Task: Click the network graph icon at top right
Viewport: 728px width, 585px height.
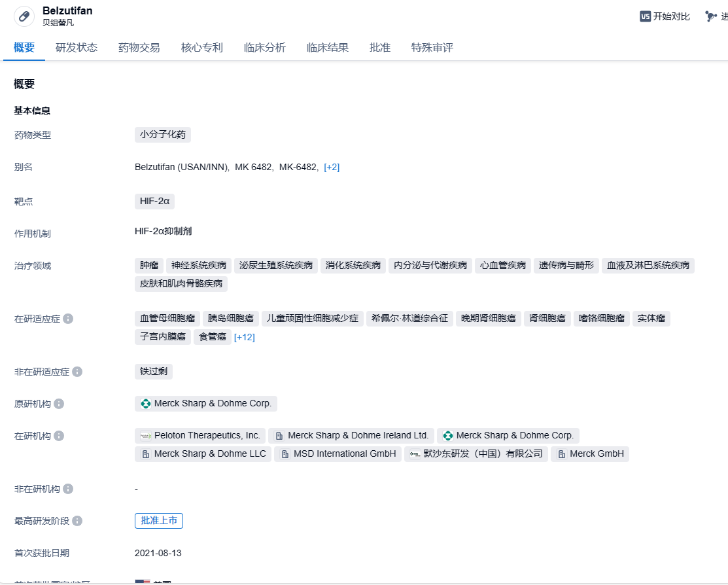Action: (x=711, y=16)
